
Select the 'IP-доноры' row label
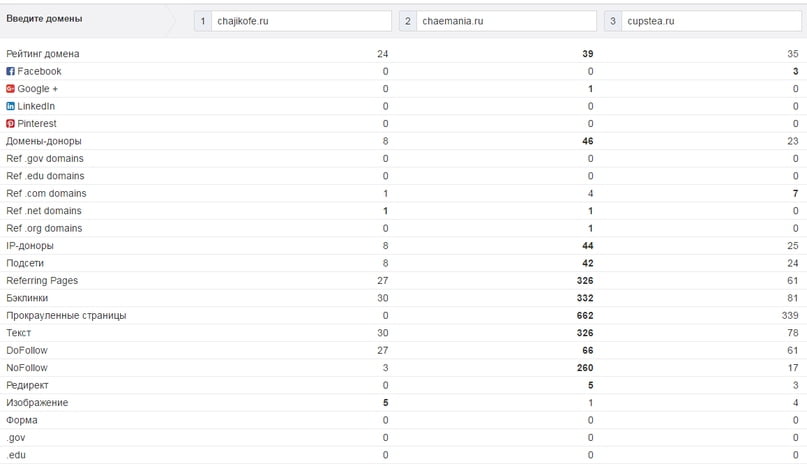(30, 246)
